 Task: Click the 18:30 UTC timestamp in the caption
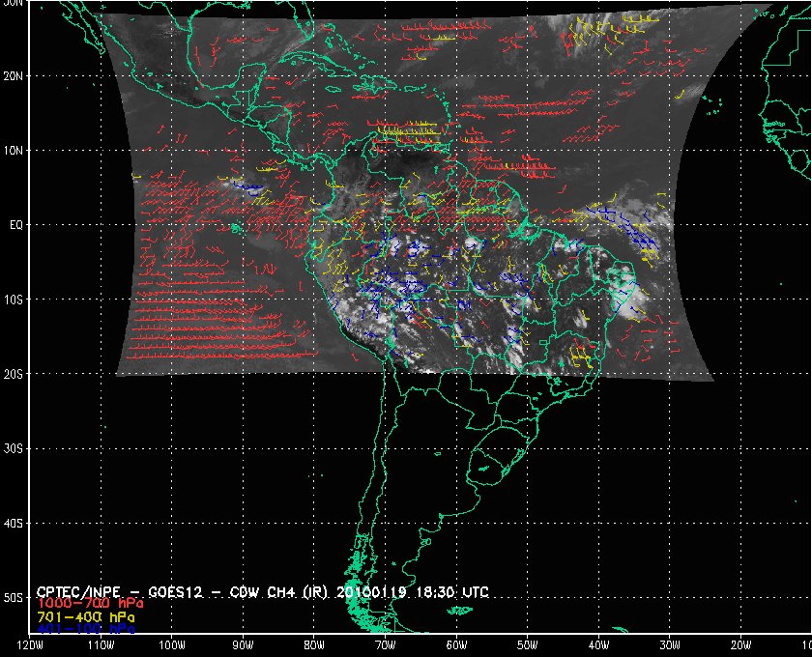(452, 592)
